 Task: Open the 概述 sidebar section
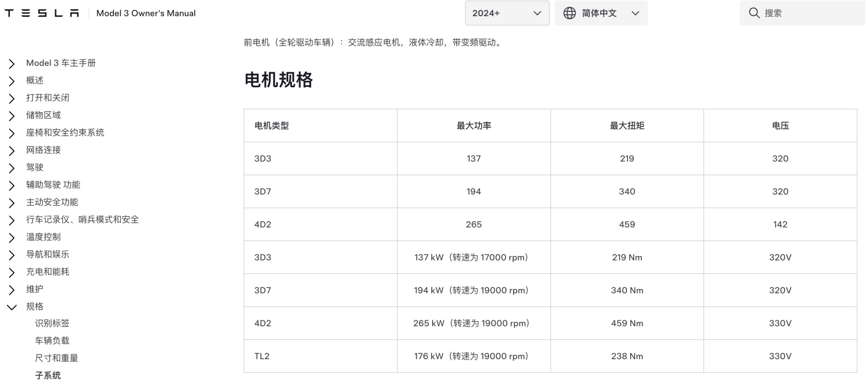(35, 81)
